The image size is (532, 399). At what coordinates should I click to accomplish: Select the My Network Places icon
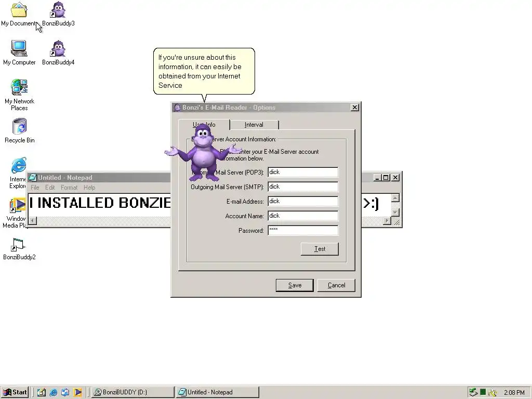click(x=19, y=95)
